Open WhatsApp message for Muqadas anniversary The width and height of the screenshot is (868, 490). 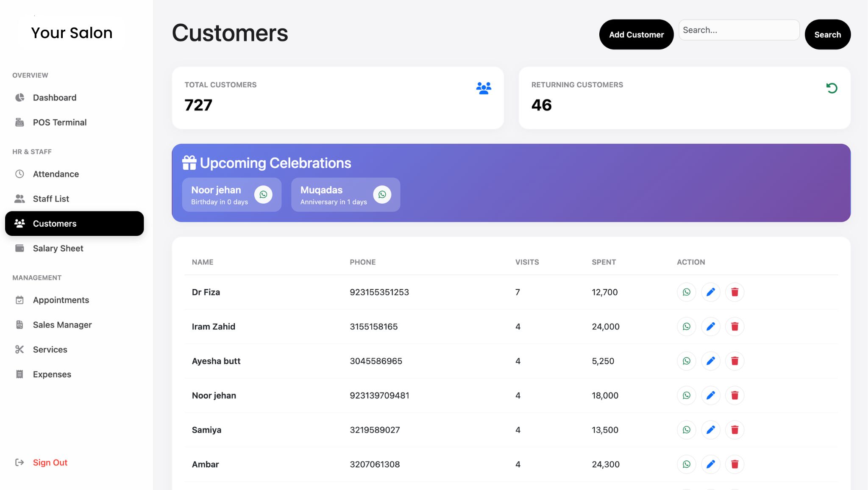(382, 194)
